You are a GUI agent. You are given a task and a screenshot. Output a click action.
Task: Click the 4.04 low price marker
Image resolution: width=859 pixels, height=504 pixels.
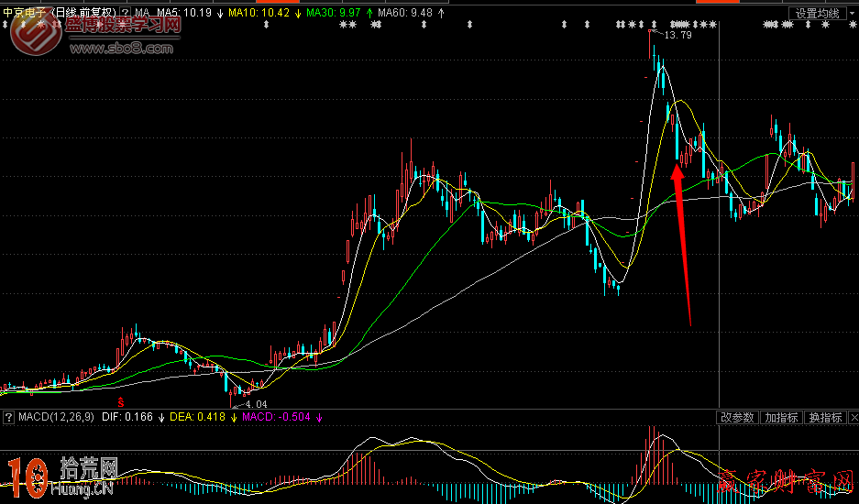(x=255, y=404)
